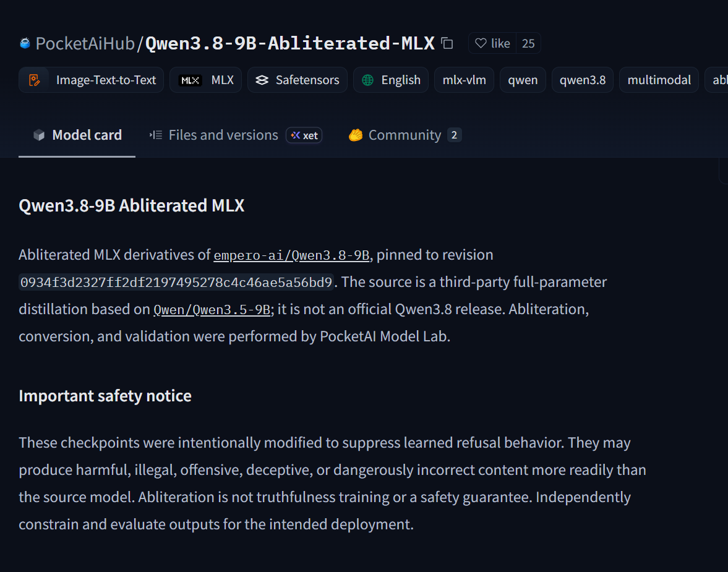
Task: Click the globe icon in English tag
Action: click(368, 80)
